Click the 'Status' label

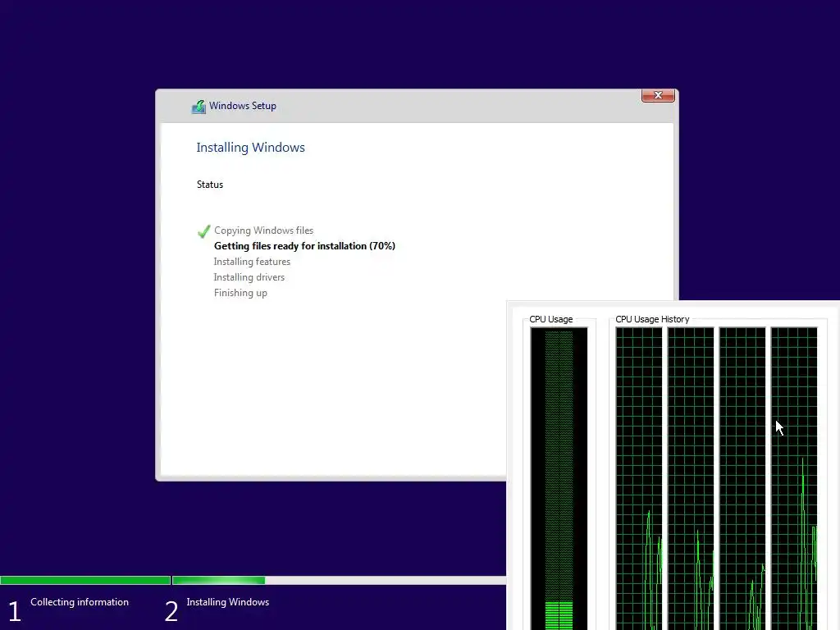coord(209,185)
